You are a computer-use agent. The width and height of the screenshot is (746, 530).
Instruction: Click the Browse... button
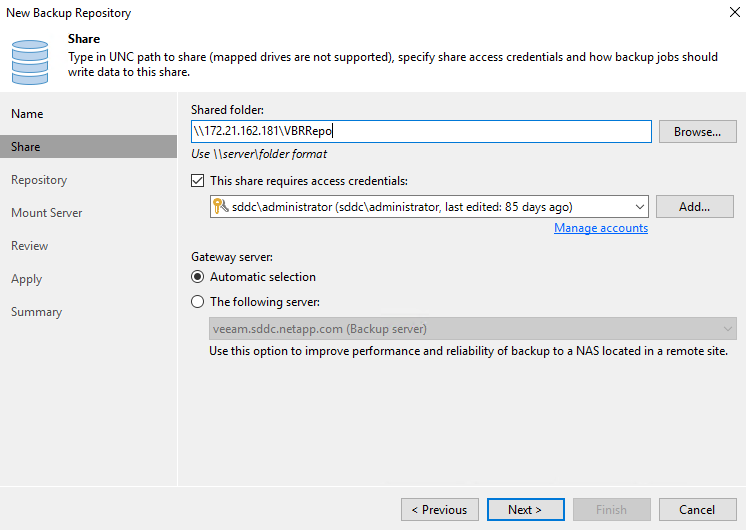tap(697, 131)
